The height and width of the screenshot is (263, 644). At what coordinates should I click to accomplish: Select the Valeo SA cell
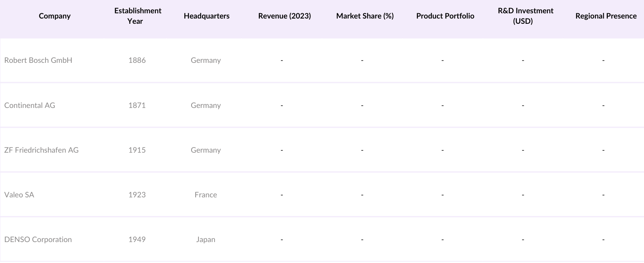tap(19, 195)
